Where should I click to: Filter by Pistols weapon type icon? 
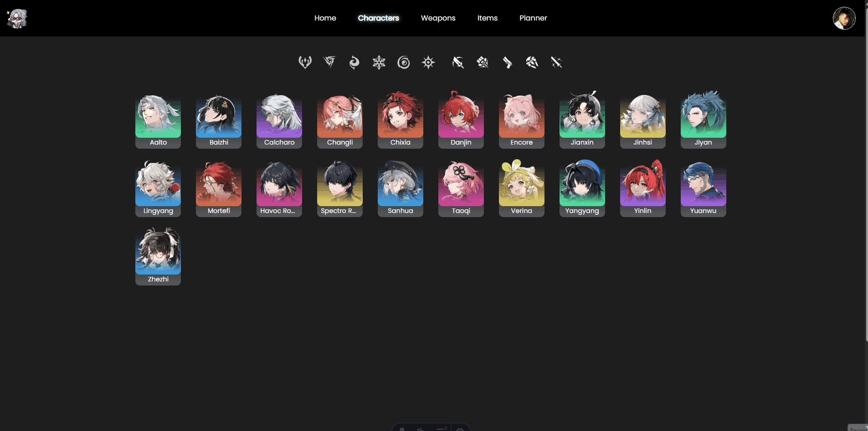[x=507, y=62]
